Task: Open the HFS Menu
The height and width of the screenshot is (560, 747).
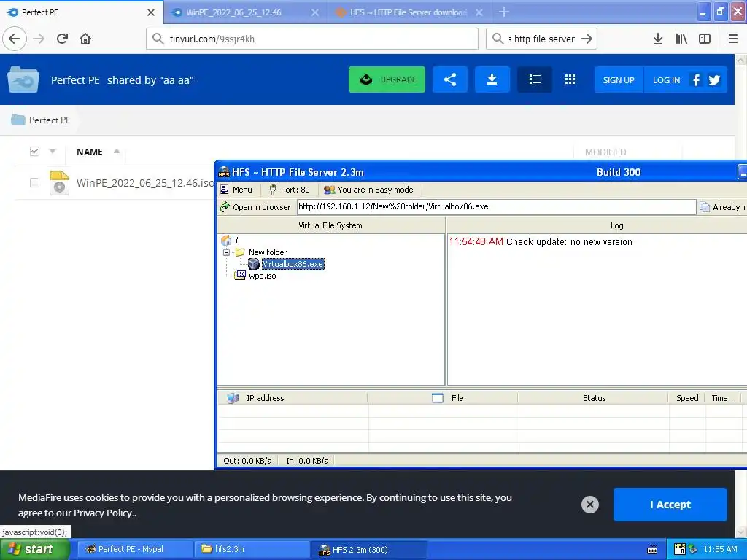Action: 236,190
